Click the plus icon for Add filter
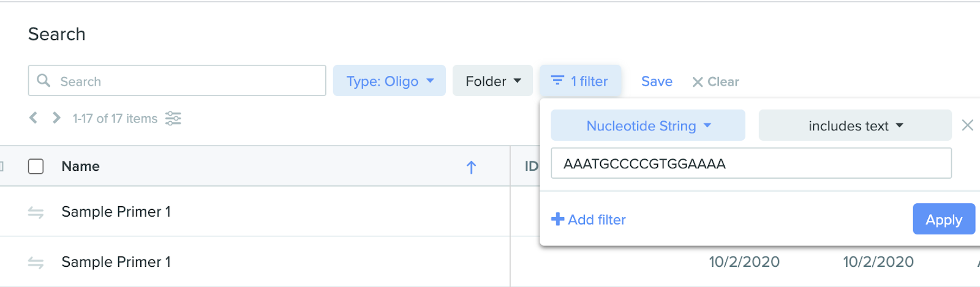Screen dimensions: 980x287 point(557,219)
